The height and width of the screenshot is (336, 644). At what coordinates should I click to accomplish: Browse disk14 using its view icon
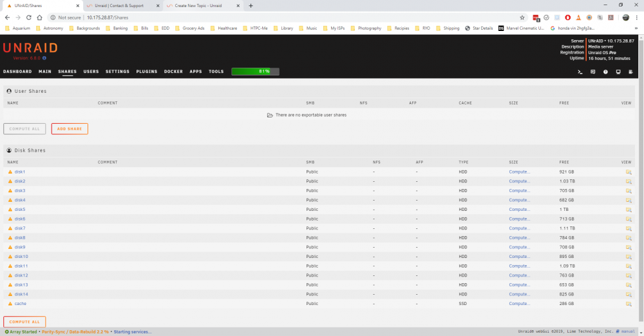[629, 295]
